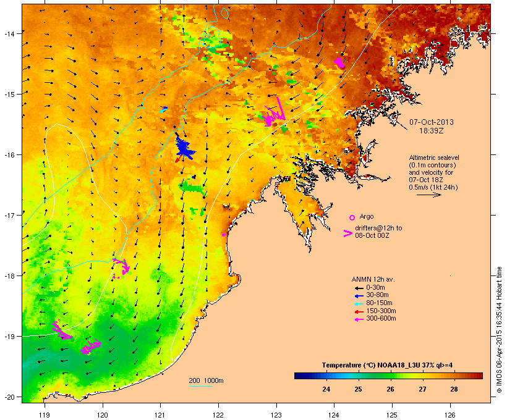Click the '08-Oct 00Z' drifter legend text

pos(372,235)
